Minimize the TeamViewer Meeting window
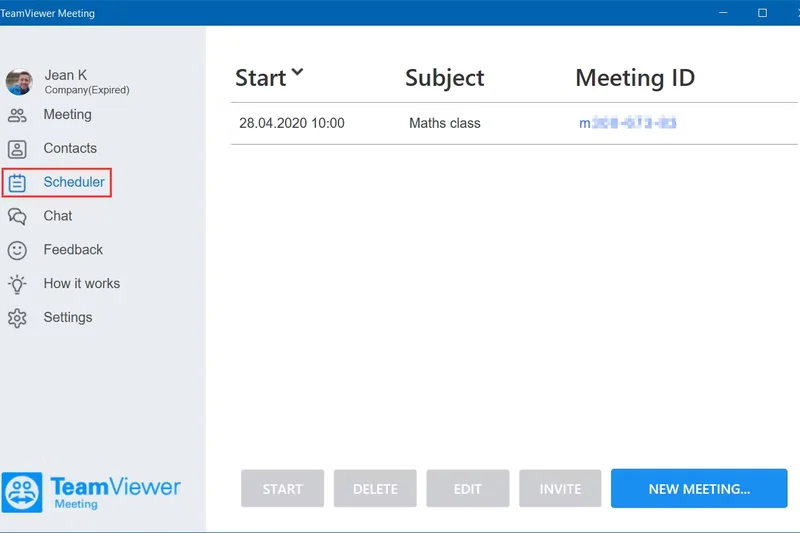The image size is (800, 533). click(723, 13)
